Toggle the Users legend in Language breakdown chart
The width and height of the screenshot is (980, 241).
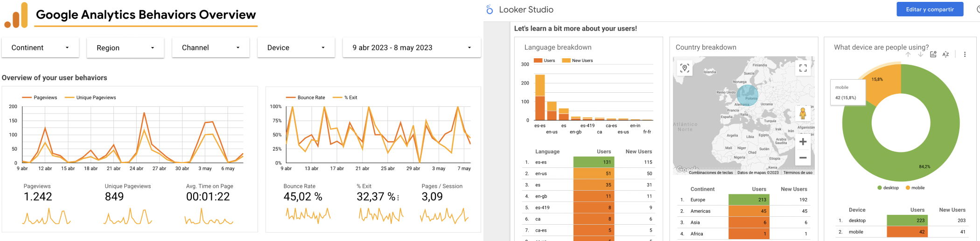point(545,61)
